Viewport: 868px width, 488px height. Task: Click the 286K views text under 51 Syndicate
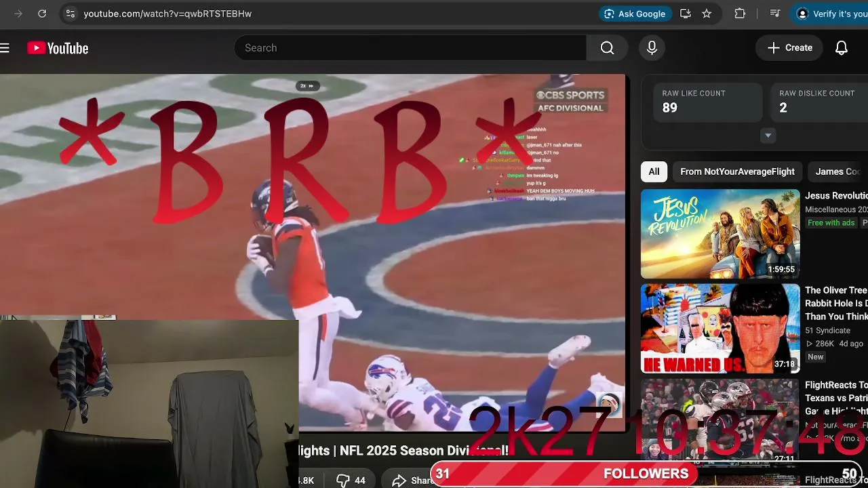821,344
